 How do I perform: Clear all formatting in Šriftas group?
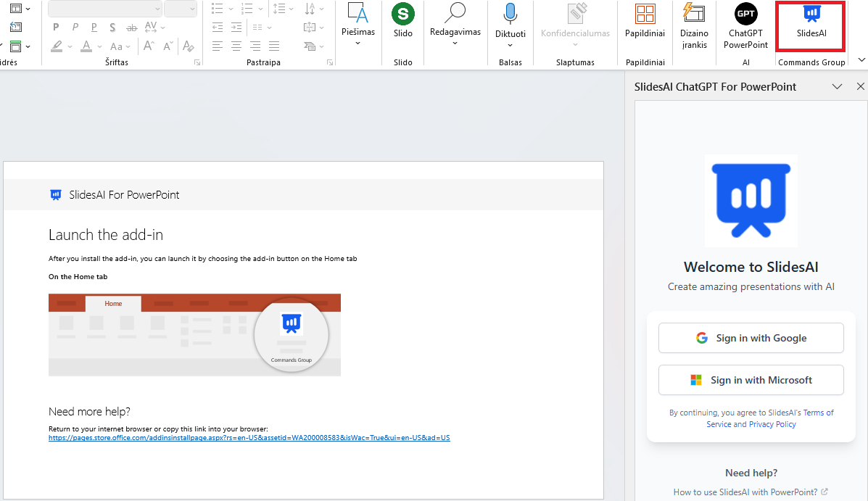188,46
